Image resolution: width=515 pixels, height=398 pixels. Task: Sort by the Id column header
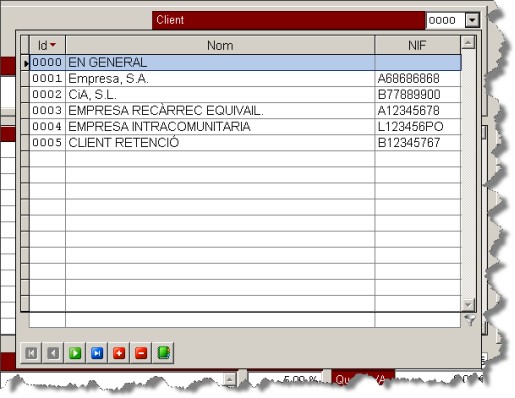coord(47,45)
